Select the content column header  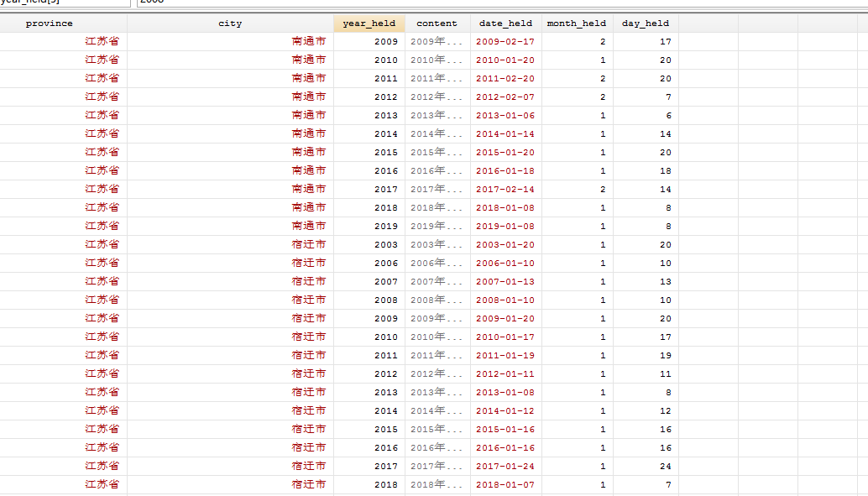(x=437, y=23)
